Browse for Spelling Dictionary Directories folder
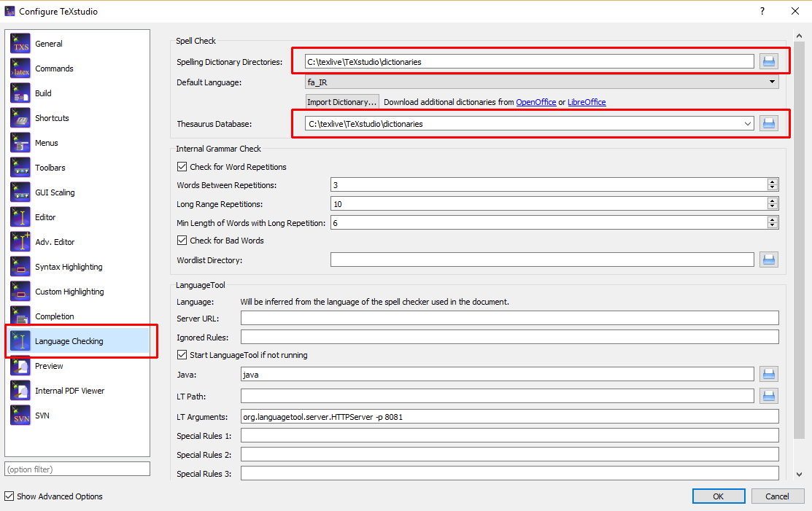Screen dimensions: 812x511 [x=769, y=61]
